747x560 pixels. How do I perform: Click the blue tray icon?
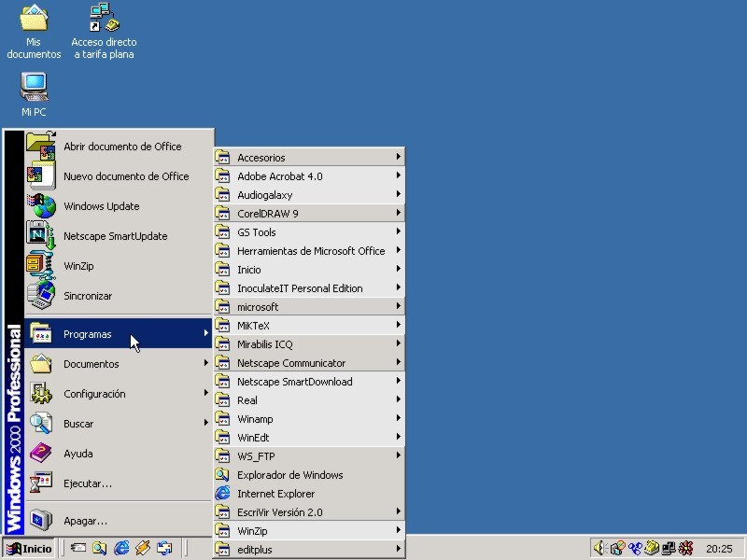[x=635, y=548]
